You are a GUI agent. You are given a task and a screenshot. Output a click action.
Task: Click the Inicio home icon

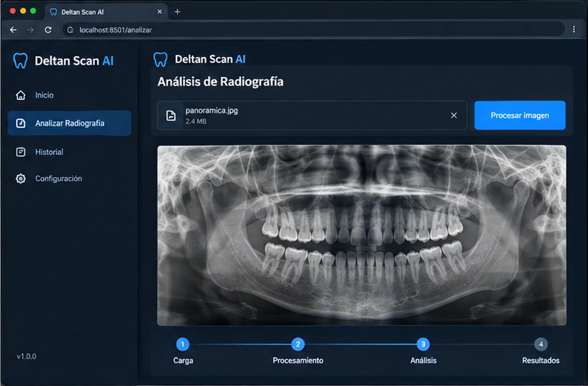21,95
